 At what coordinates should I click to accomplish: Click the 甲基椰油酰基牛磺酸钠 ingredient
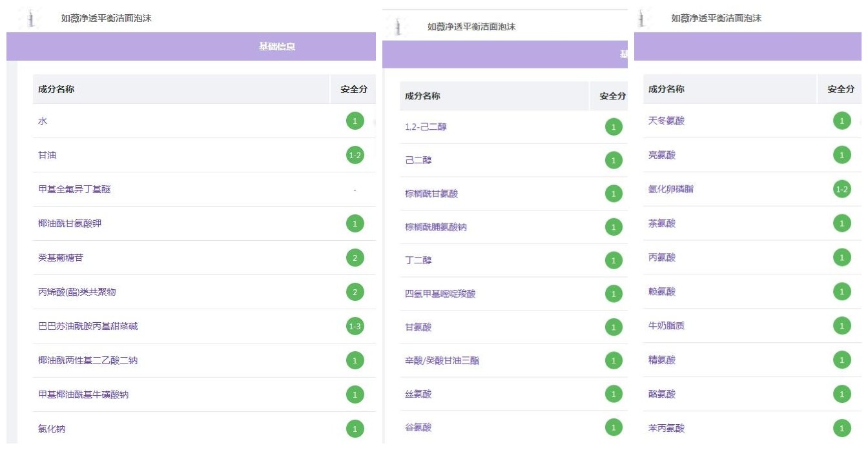click(x=83, y=394)
